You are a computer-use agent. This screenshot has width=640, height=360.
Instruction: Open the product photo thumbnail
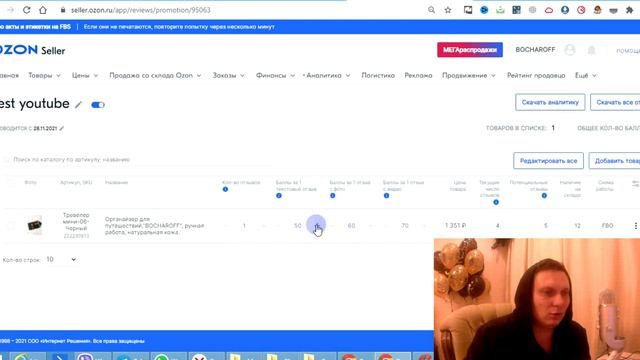(35, 225)
